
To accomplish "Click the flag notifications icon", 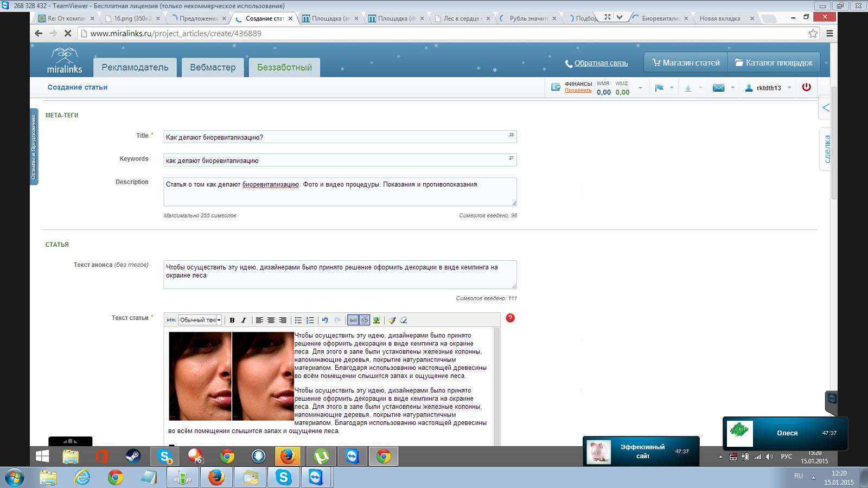I will pyautogui.click(x=659, y=88).
